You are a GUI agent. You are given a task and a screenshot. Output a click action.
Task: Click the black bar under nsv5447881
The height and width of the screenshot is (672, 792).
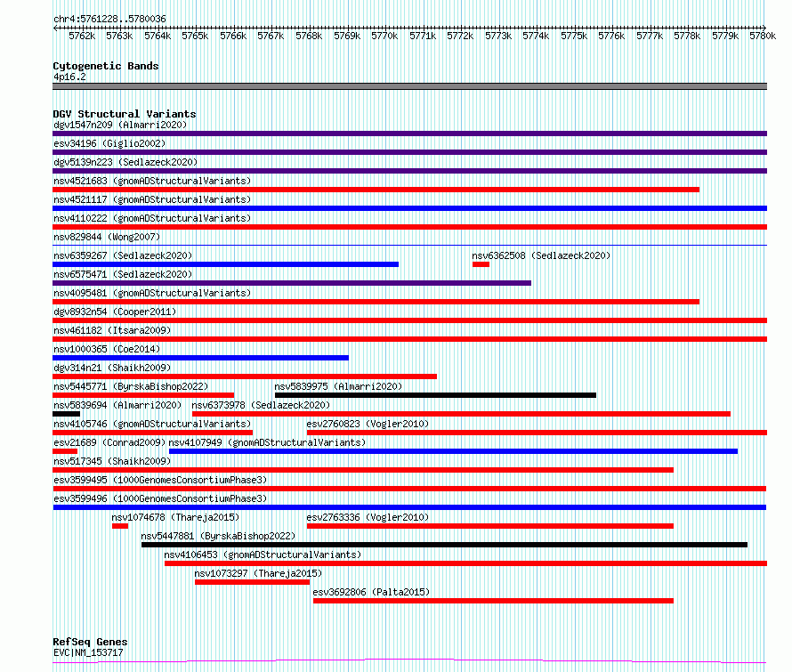(x=444, y=545)
